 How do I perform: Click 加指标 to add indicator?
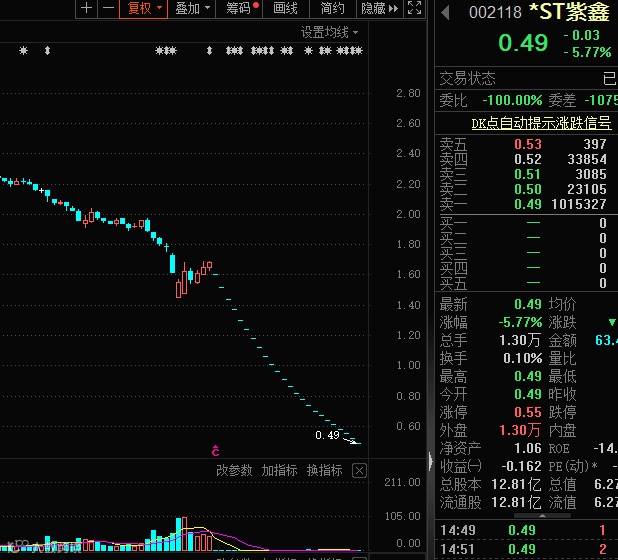coord(279,470)
